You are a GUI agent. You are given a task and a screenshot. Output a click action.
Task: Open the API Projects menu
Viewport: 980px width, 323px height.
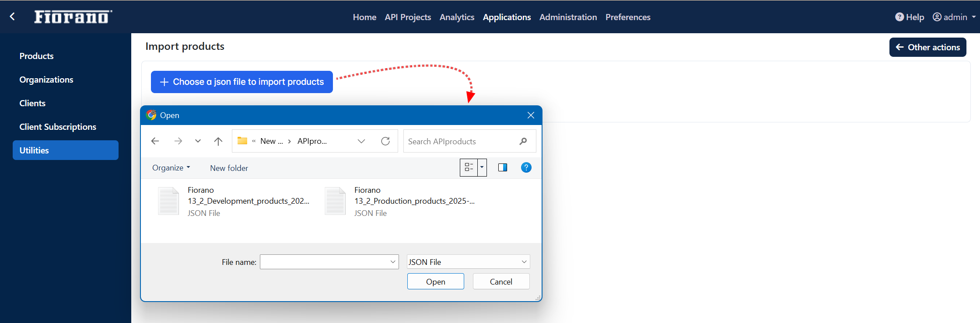[408, 17]
